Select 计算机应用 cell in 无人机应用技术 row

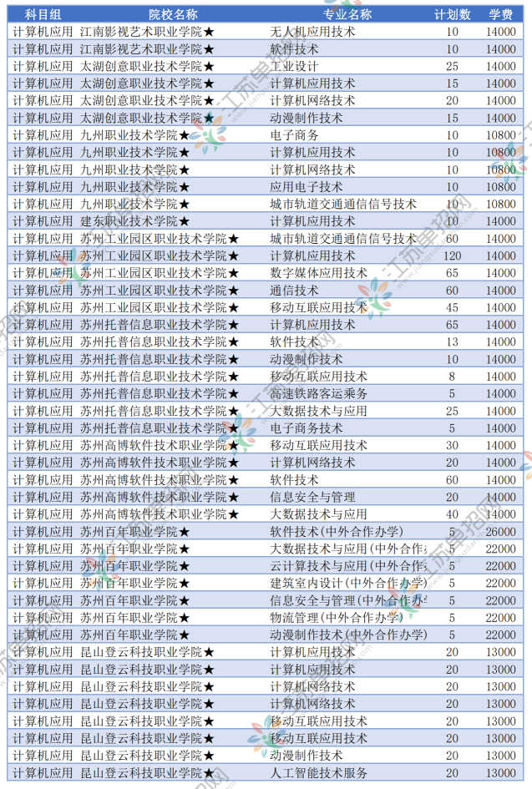(43, 32)
